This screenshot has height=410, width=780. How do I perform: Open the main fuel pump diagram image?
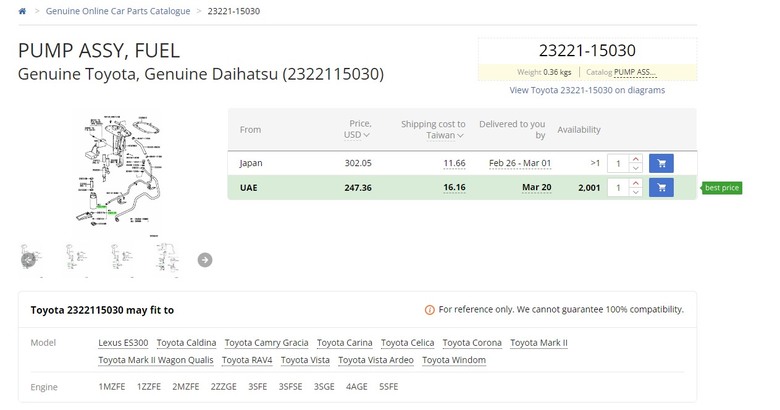click(119, 172)
